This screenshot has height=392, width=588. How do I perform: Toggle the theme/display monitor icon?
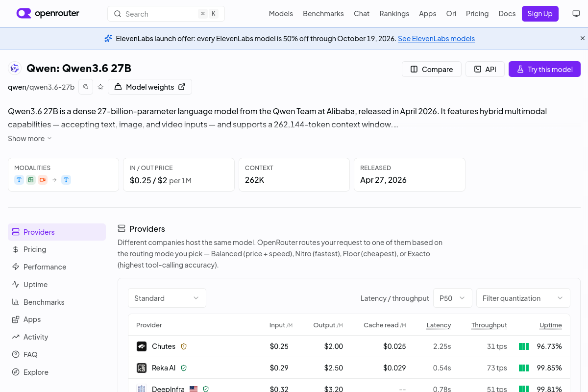(x=576, y=14)
